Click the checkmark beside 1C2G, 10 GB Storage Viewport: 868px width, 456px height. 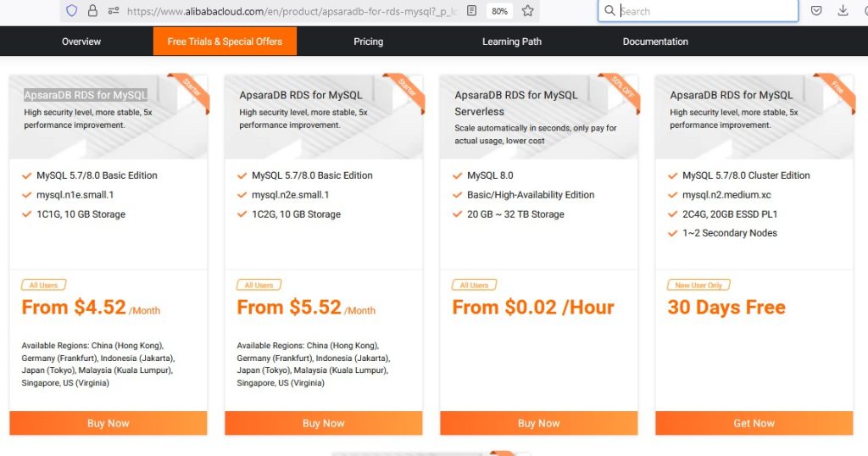[242, 214]
